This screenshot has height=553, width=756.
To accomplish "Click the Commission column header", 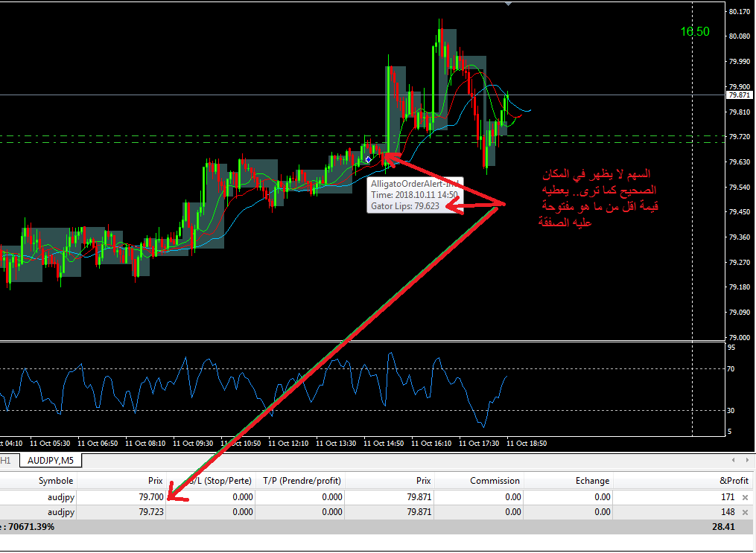I will (494, 481).
